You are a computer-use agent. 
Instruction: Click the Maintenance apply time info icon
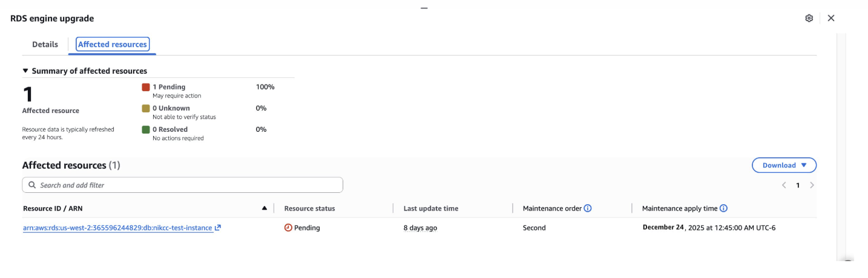click(723, 208)
